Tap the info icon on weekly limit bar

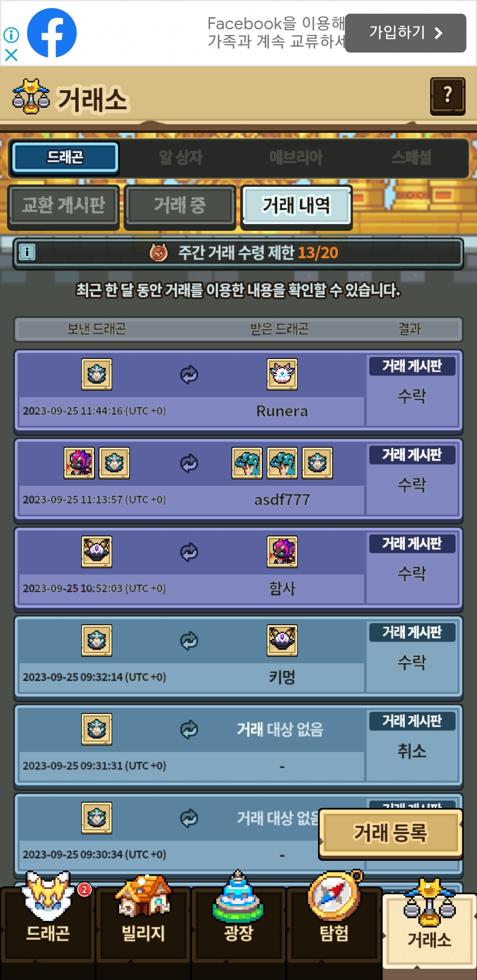click(27, 253)
